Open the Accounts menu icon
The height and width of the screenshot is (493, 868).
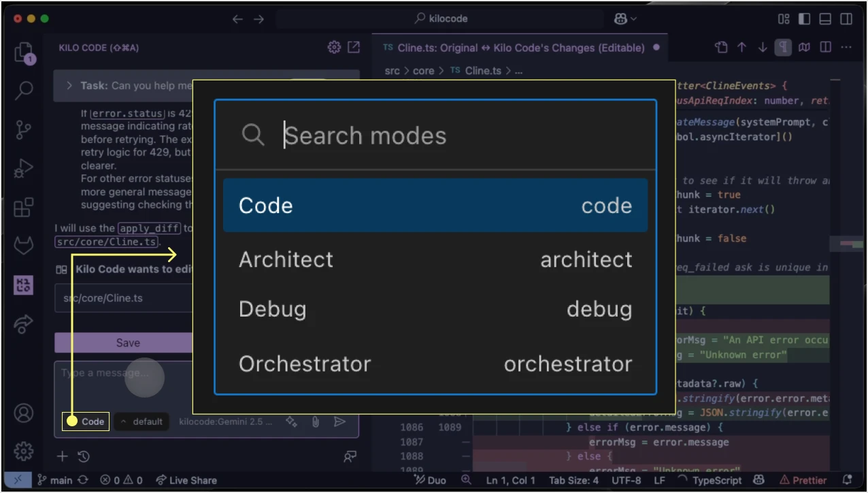pos(24,413)
